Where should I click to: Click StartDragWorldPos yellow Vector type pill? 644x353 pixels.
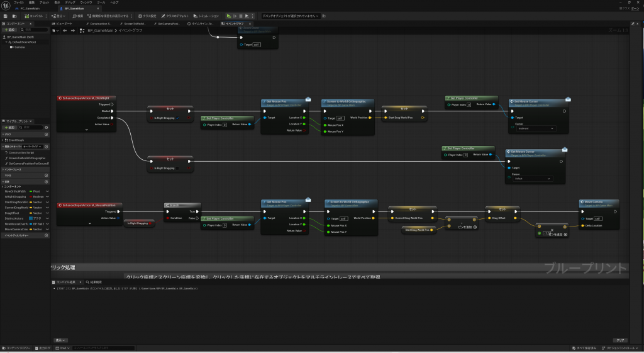(x=31, y=202)
